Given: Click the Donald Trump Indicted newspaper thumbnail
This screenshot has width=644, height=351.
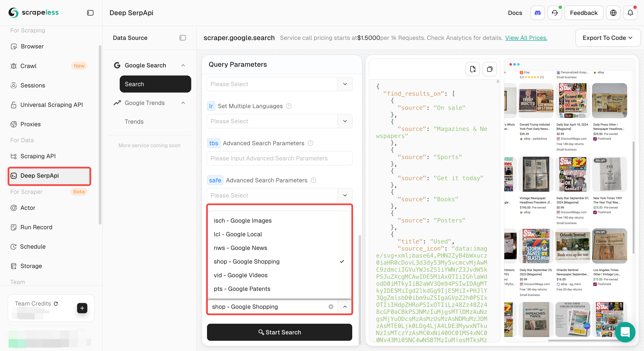Looking at the screenshot, I should click(x=536, y=101).
